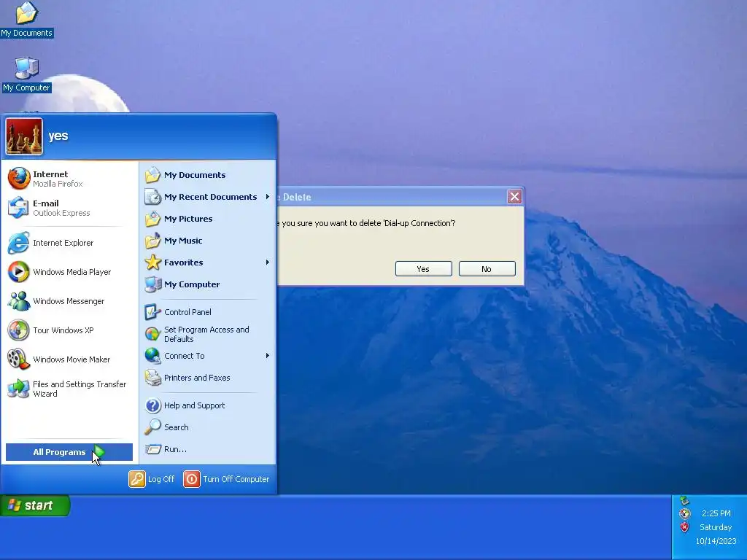747x560 pixels.
Task: Click the Favorites star icon
Action: 152,262
